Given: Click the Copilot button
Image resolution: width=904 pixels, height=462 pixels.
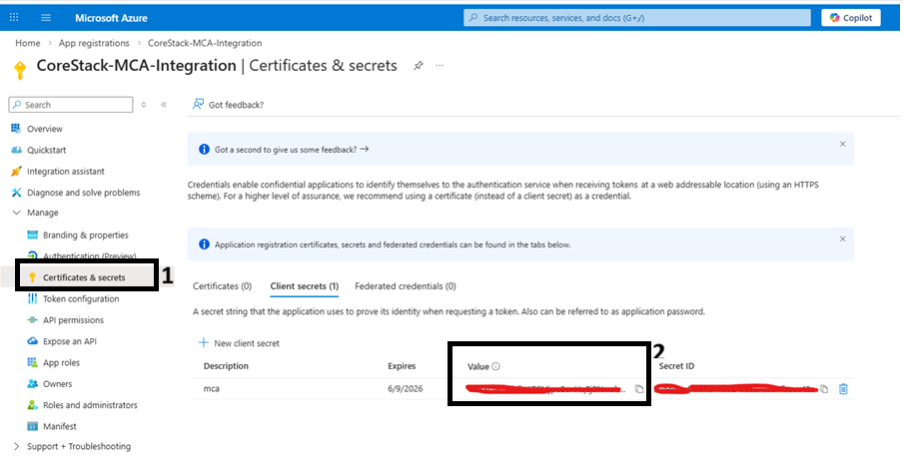Looking at the screenshot, I should (x=850, y=18).
